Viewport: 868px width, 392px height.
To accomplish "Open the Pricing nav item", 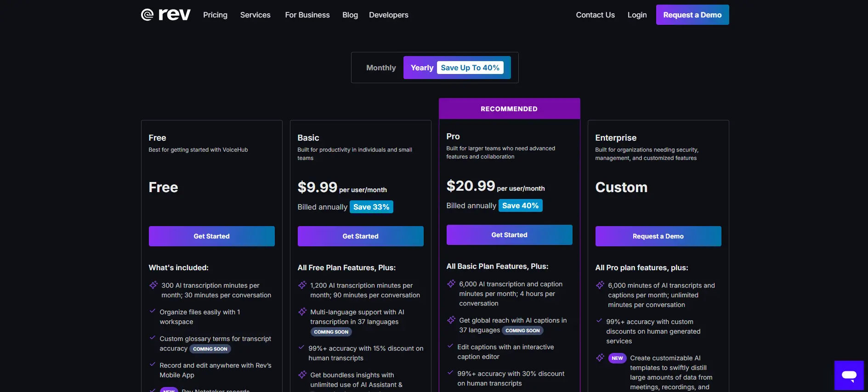I will pyautogui.click(x=215, y=15).
